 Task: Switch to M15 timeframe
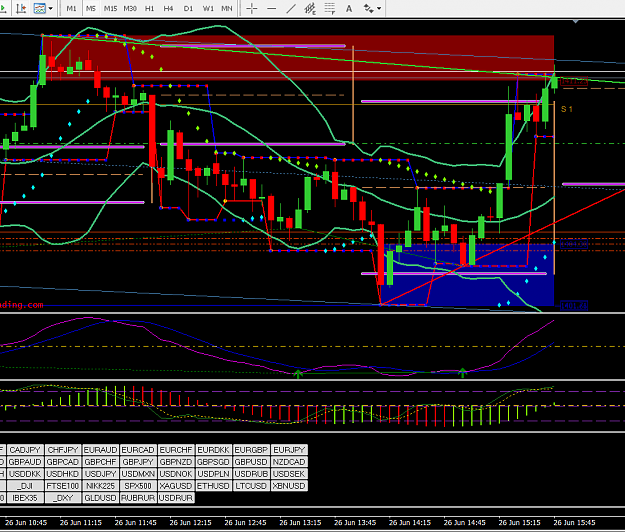pyautogui.click(x=110, y=8)
